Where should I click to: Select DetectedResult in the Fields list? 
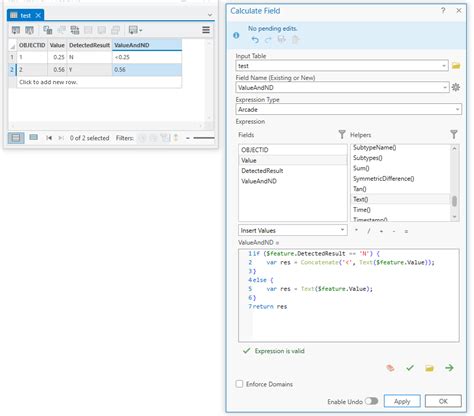(293, 171)
